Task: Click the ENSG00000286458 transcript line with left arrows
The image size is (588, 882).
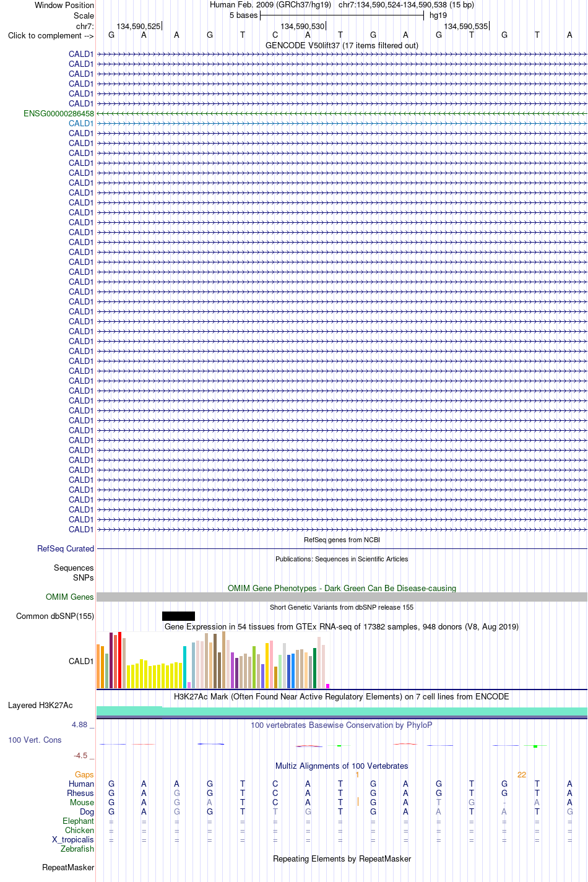Action: coord(342,113)
